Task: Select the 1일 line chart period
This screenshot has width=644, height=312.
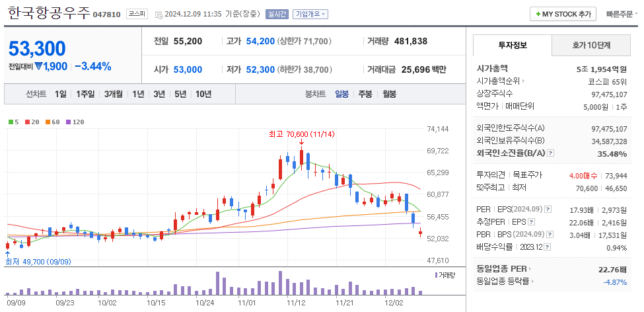Action: click(60, 94)
